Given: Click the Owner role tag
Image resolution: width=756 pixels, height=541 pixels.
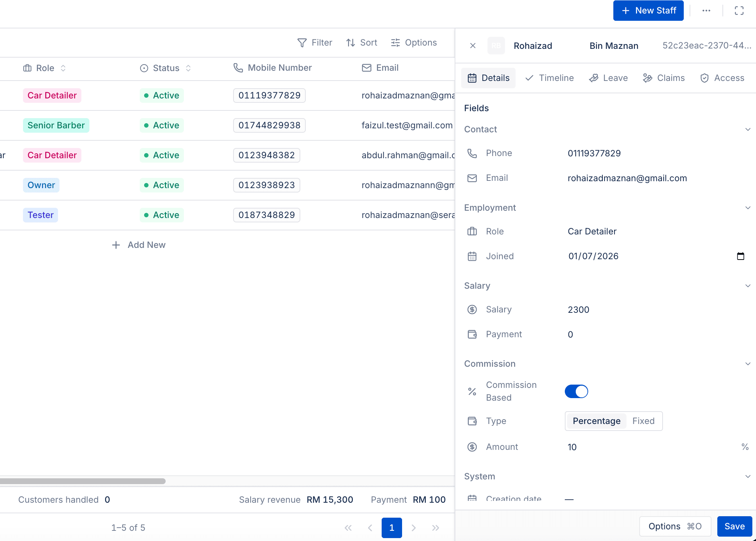Looking at the screenshot, I should (41, 185).
